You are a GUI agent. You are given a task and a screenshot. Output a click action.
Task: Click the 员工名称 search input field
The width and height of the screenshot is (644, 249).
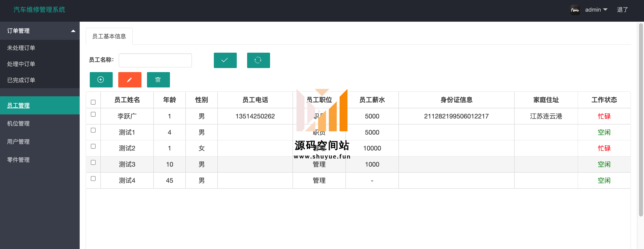[155, 60]
